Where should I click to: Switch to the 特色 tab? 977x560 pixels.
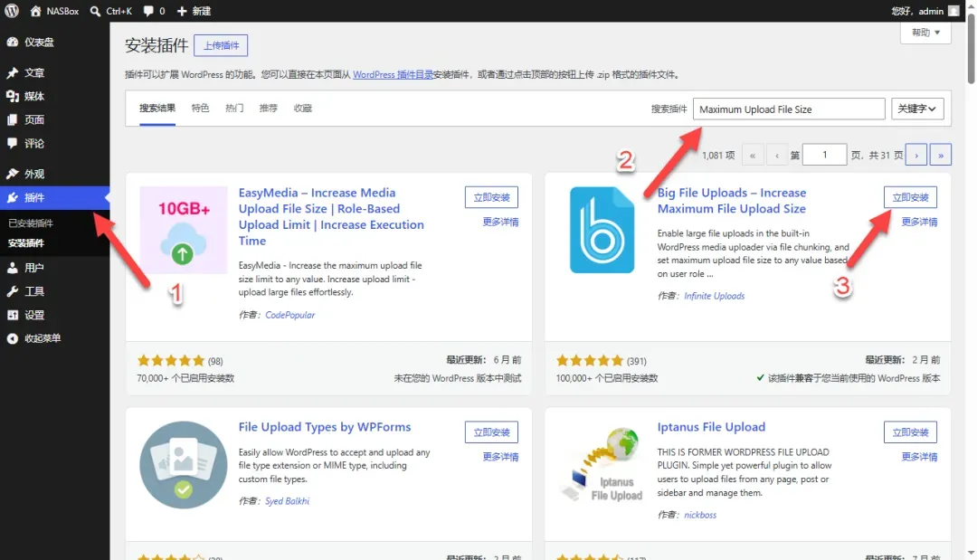(200, 108)
